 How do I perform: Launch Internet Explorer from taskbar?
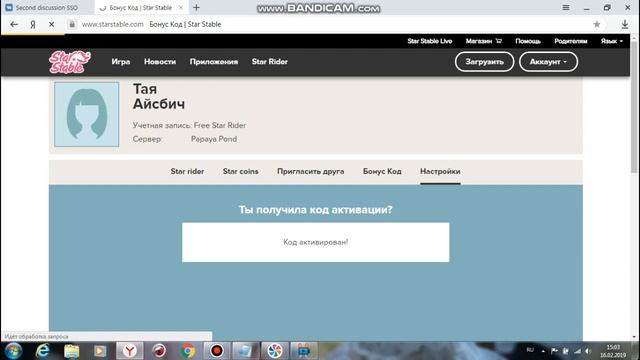tap(42, 351)
